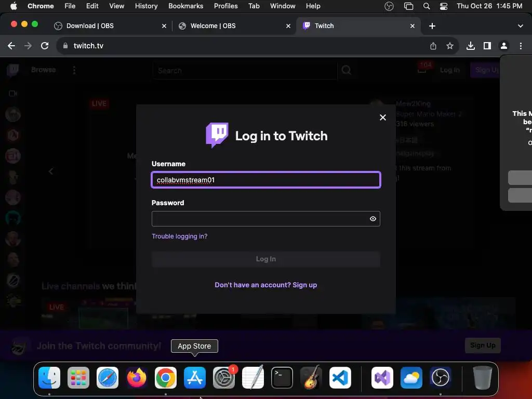This screenshot has width=532, height=399.
Task: Switch to Welcome | OBS tab
Action: (234, 26)
